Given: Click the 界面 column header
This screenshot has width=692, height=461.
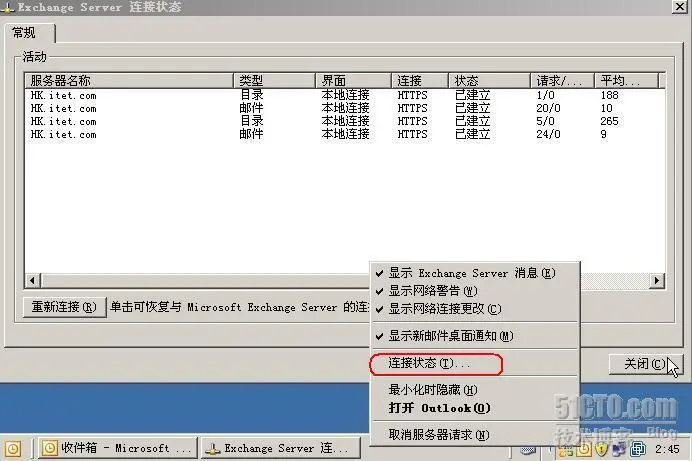Looking at the screenshot, I should [x=354, y=81].
